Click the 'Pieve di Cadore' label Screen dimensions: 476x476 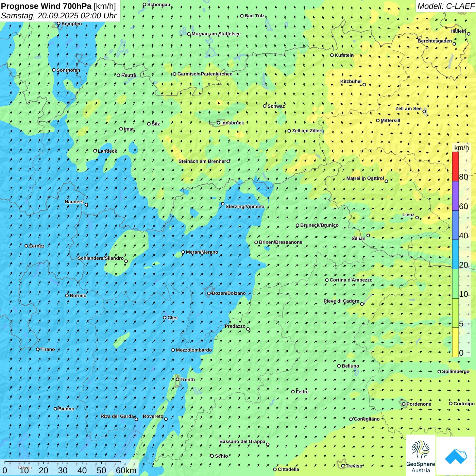pyautogui.click(x=341, y=301)
